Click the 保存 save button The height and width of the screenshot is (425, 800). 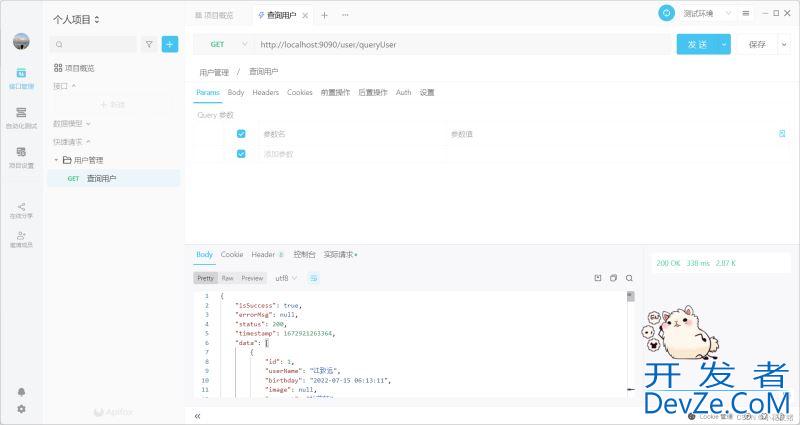click(757, 44)
